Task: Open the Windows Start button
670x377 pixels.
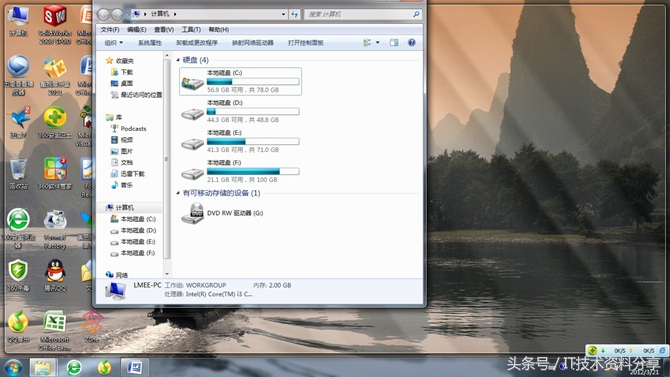Action: (x=13, y=367)
